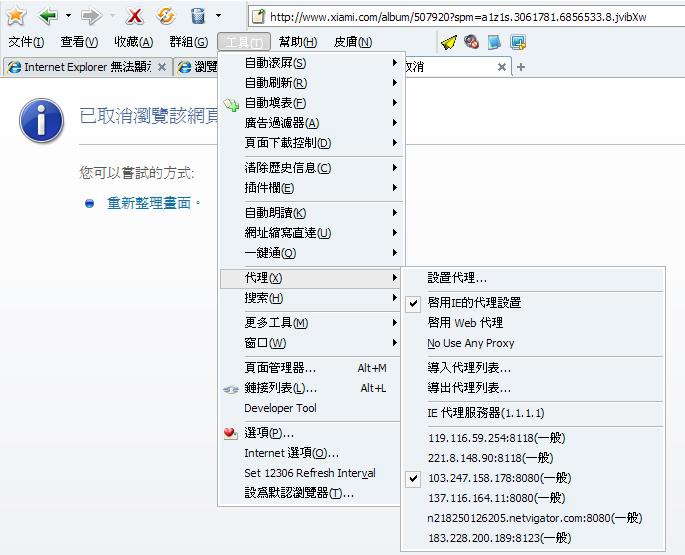Click the blue info icon on page
The height and width of the screenshot is (555, 685).
(x=42, y=120)
